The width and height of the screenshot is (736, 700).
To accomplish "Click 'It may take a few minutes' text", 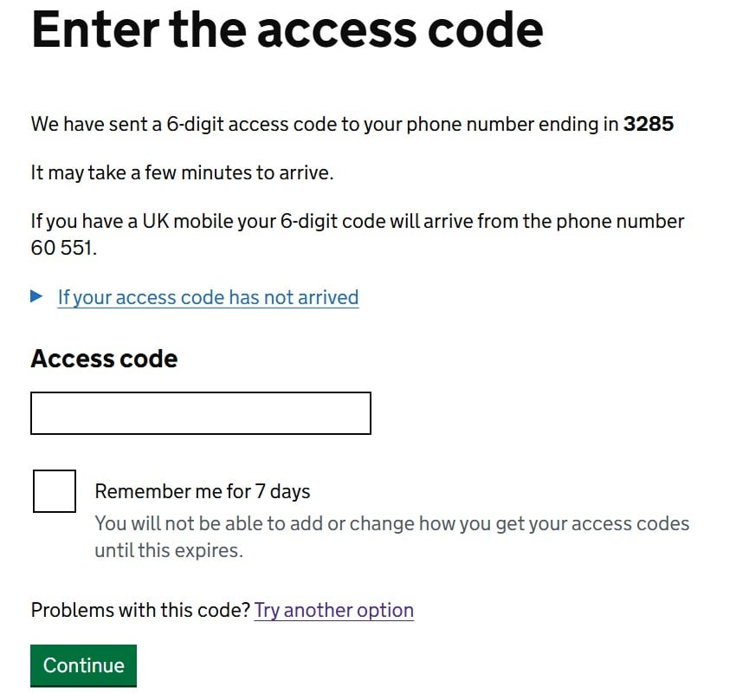I will tap(182, 172).
